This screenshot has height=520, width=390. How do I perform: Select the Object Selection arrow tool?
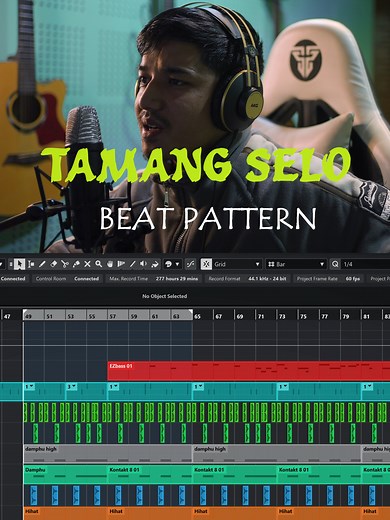click(20, 264)
